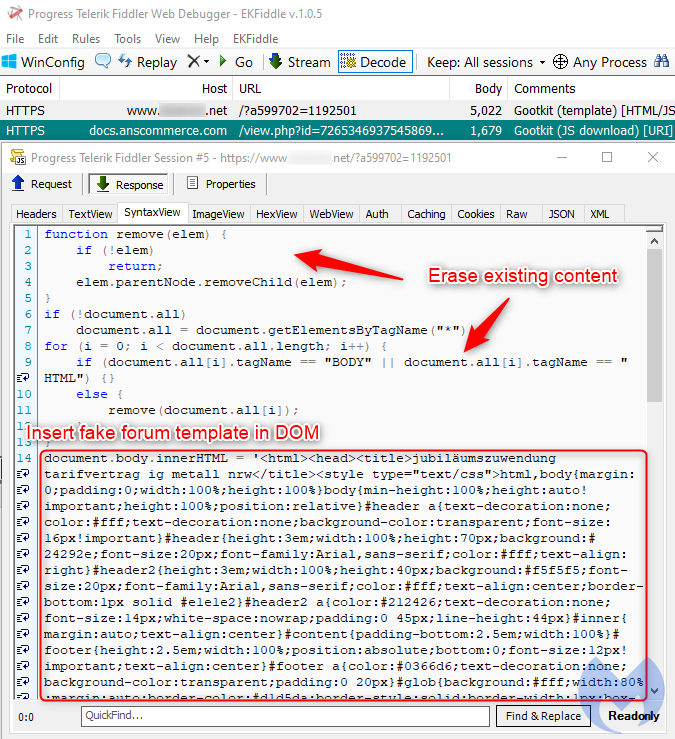This screenshot has width=675, height=739.
Task: Click the WinConfig toolbar icon
Action: pyautogui.click(x=12, y=62)
